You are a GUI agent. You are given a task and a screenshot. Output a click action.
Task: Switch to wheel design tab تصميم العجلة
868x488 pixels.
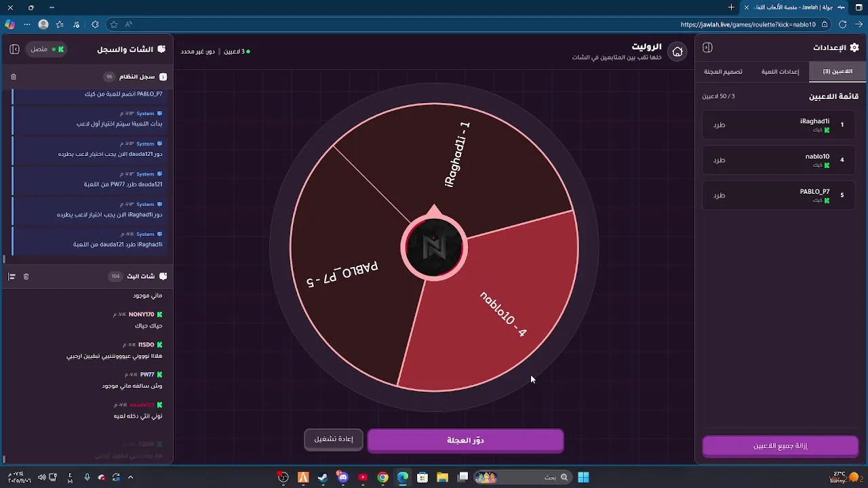click(x=723, y=71)
